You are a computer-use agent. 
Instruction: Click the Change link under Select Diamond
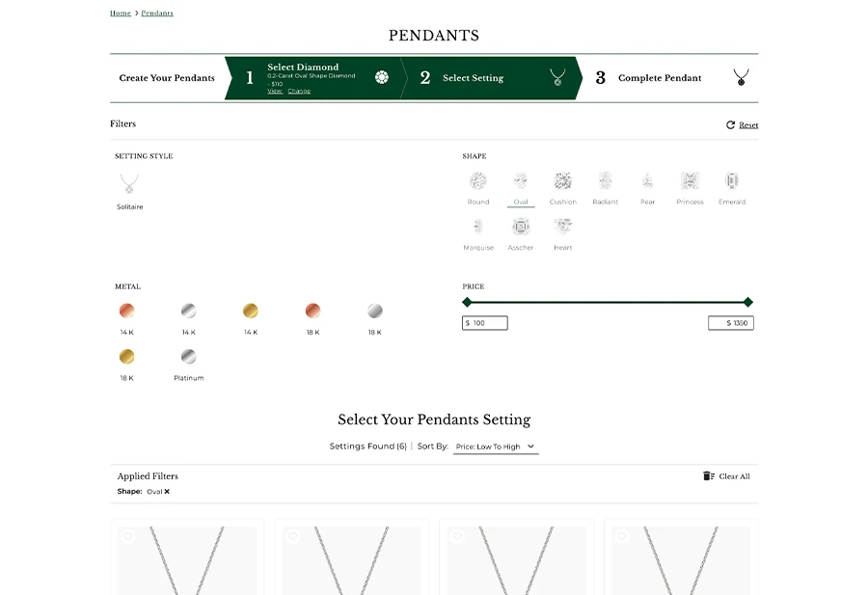point(299,92)
